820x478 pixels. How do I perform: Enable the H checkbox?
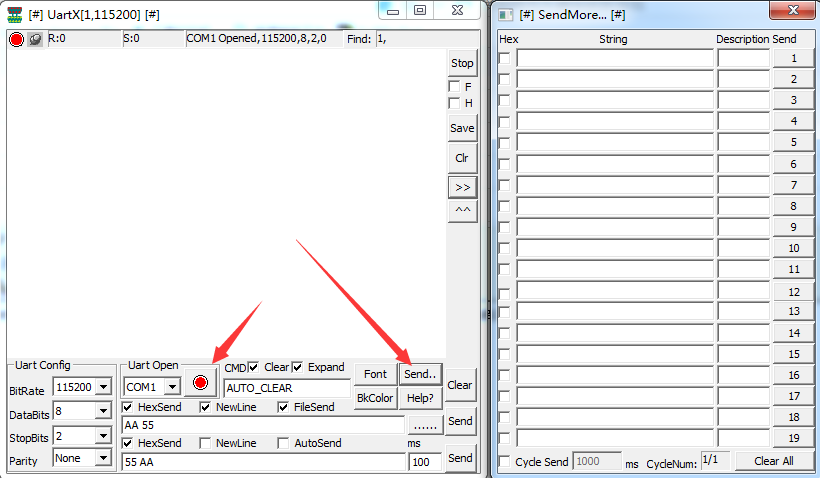(454, 103)
